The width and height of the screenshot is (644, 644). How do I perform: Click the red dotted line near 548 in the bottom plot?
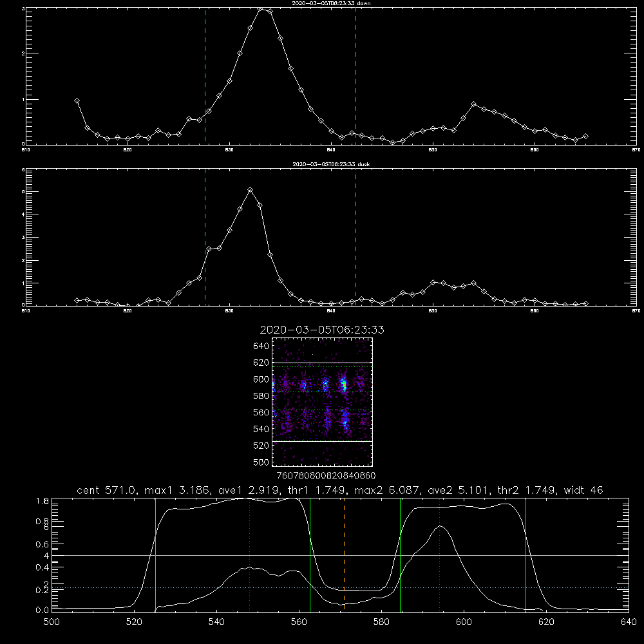point(250,554)
